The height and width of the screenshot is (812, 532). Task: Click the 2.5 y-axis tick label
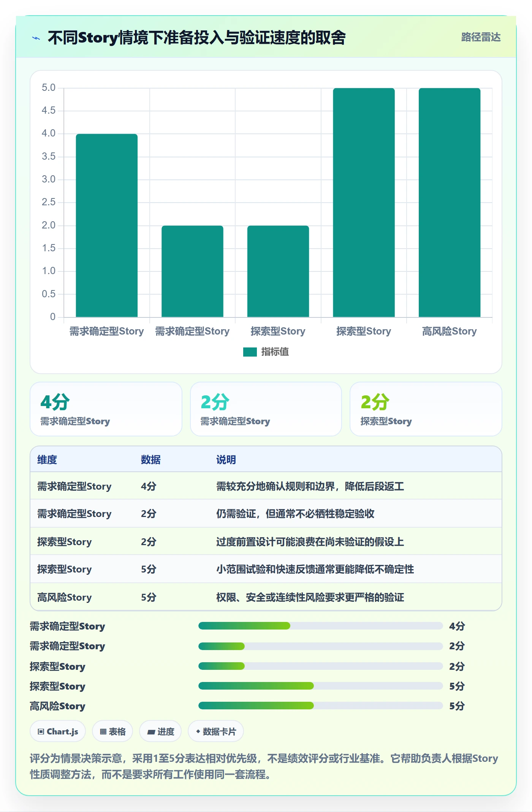[x=49, y=202]
